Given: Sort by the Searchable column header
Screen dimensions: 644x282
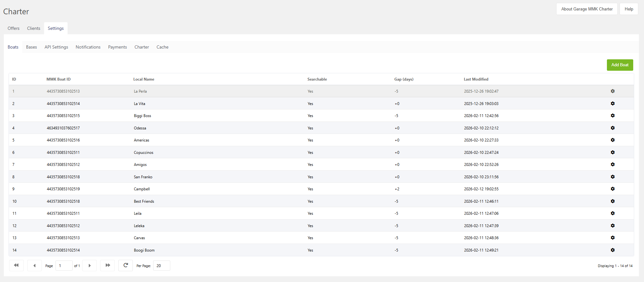Looking at the screenshot, I should (317, 79).
